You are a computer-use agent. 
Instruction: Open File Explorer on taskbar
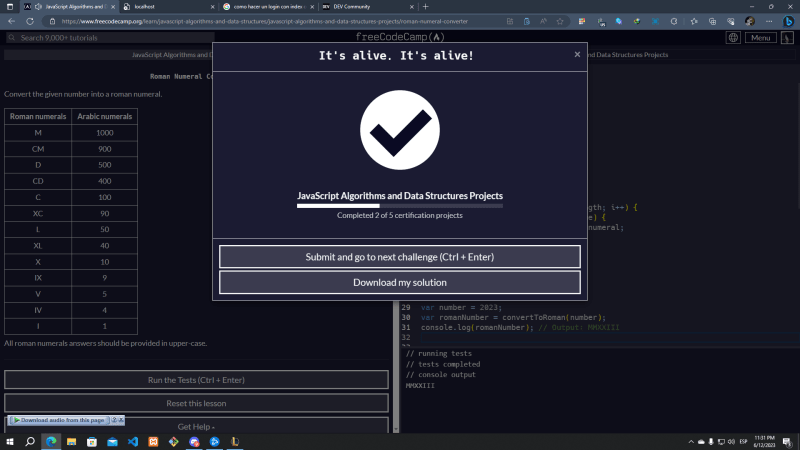pyautogui.click(x=71, y=442)
